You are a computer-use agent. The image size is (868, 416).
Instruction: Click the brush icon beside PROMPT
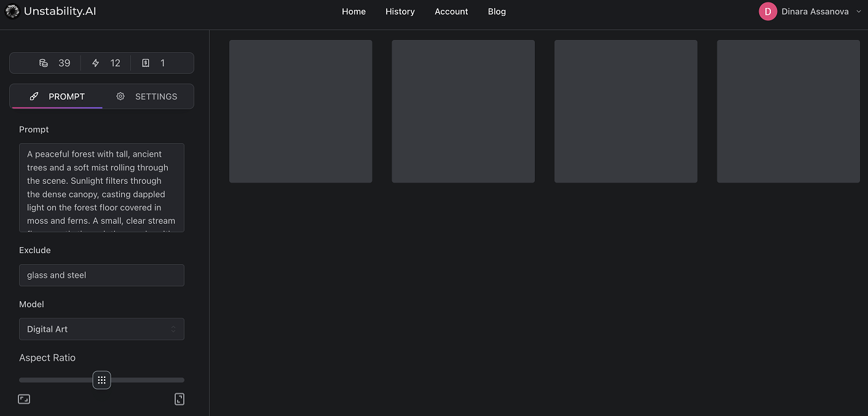click(x=34, y=96)
